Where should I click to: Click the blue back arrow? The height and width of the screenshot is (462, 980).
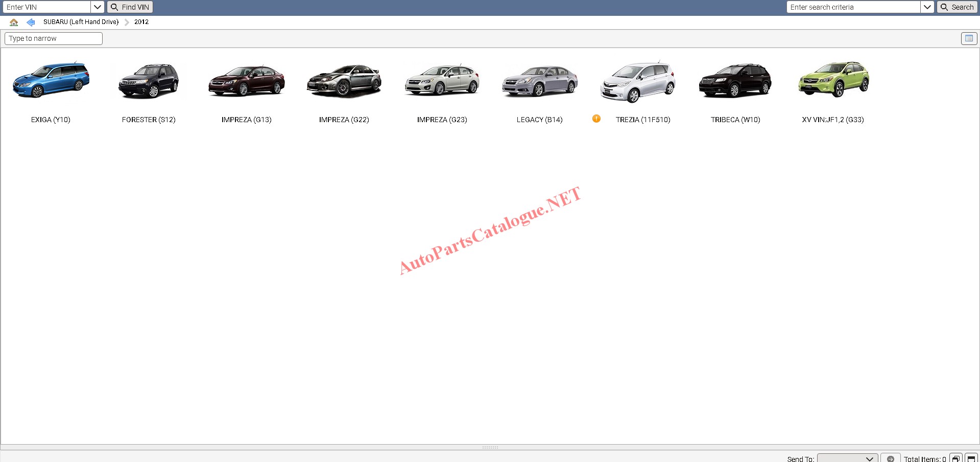tap(31, 22)
